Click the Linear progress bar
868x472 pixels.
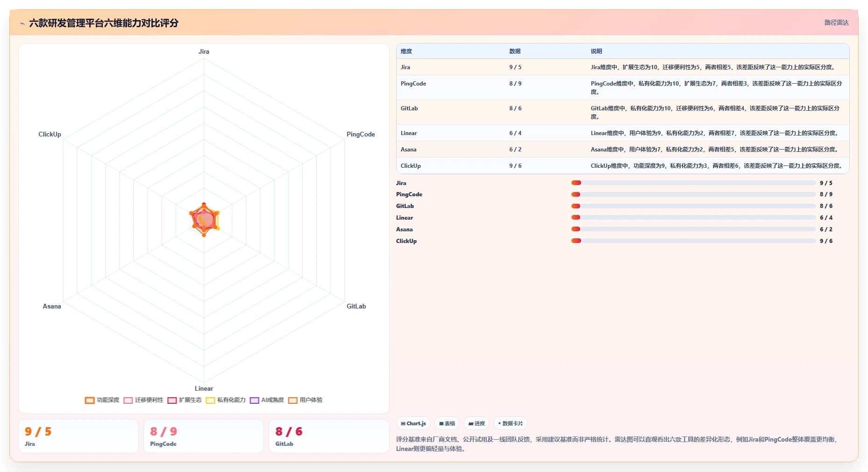coord(693,217)
